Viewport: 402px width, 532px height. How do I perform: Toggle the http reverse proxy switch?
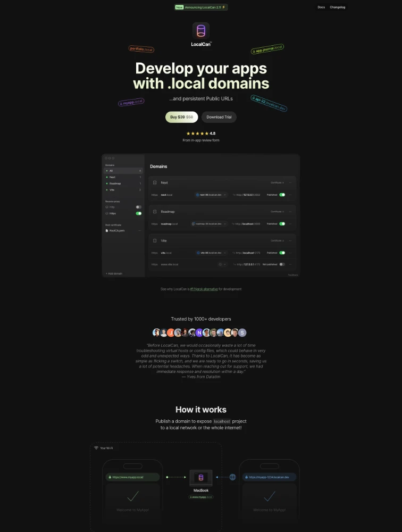138,207
